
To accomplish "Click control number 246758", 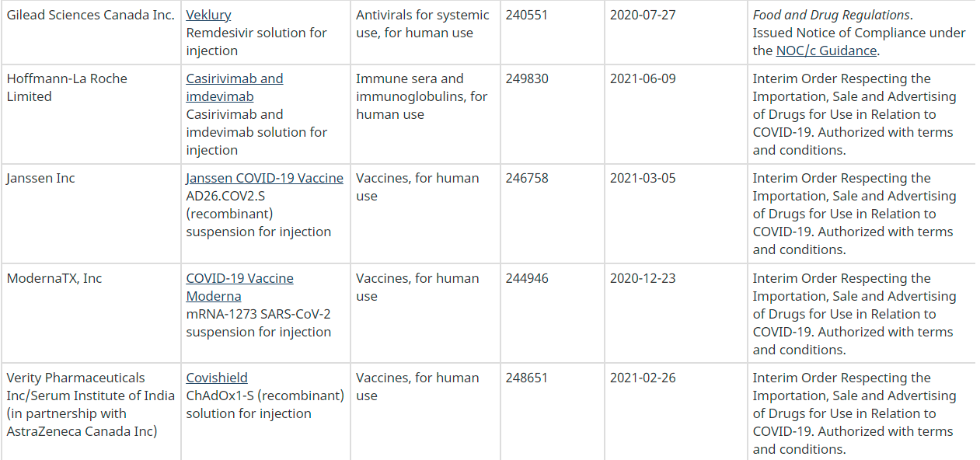I will coord(526,178).
